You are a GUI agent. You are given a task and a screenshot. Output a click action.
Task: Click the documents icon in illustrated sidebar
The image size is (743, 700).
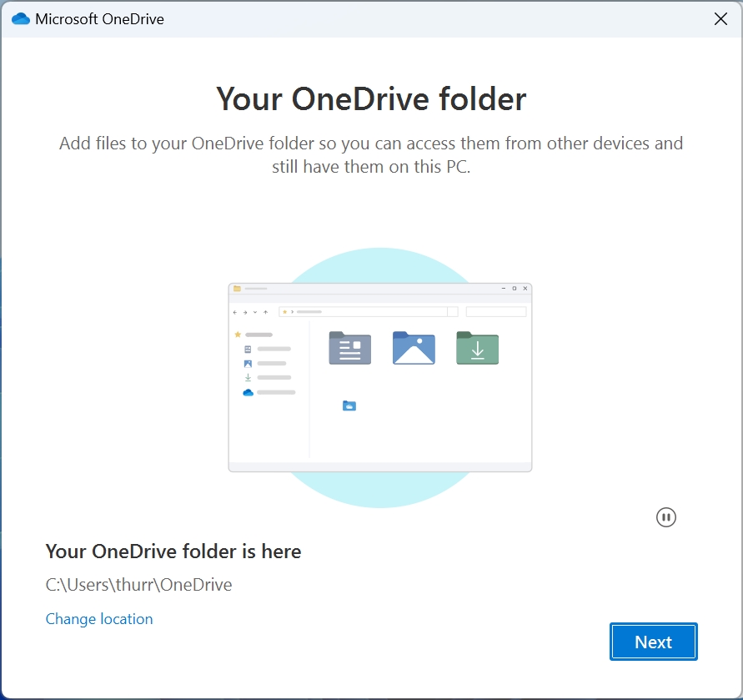point(248,349)
